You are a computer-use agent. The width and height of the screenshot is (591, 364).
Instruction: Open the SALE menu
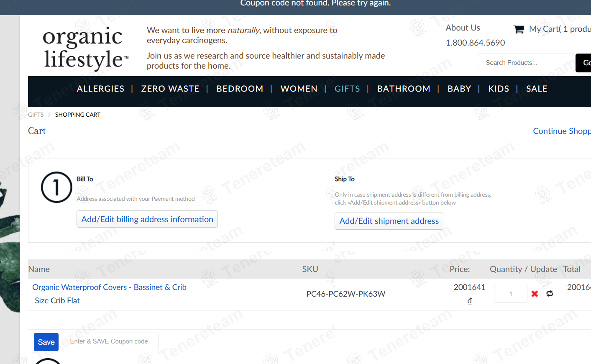(x=537, y=89)
